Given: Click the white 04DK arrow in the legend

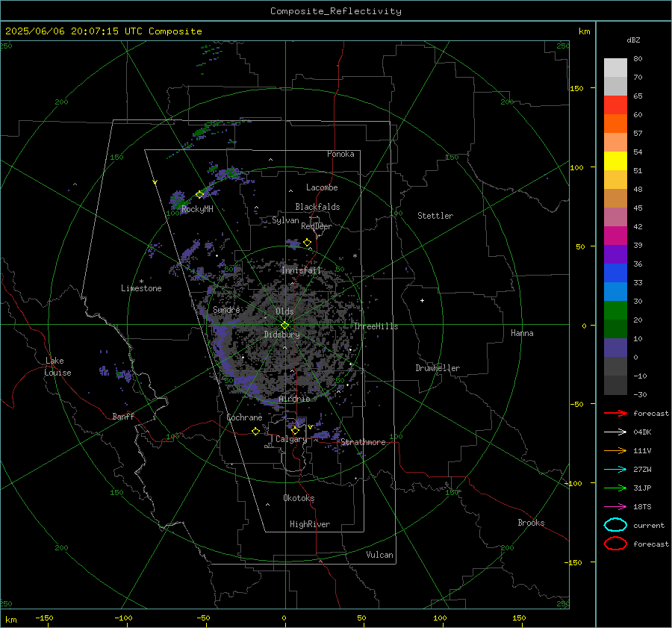Looking at the screenshot, I should coord(615,432).
